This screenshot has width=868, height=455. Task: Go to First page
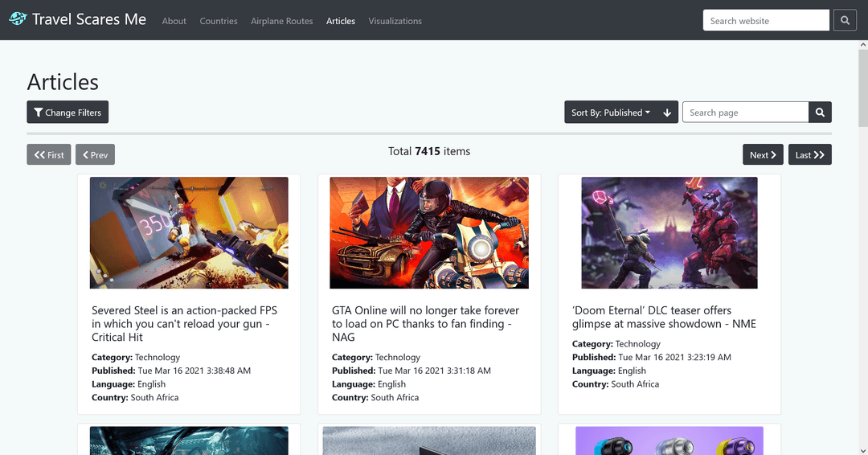click(49, 155)
